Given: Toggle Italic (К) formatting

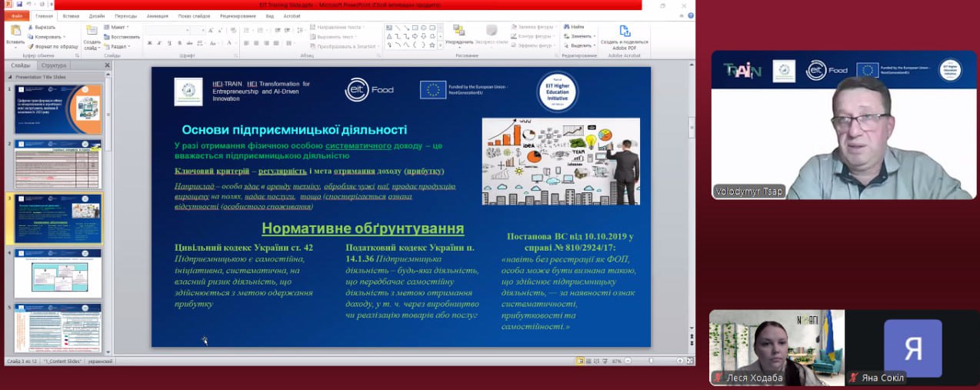Looking at the screenshot, I should coord(159,43).
